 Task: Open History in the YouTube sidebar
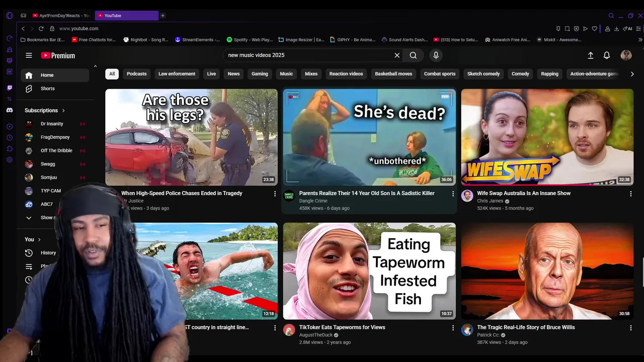click(48, 253)
